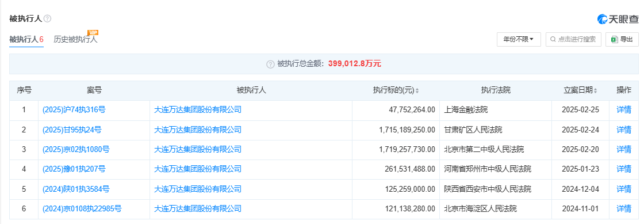The width and height of the screenshot is (644, 224).
Task: Click 详情 for 北京市海淀区人民法院 row
Action: click(x=624, y=209)
